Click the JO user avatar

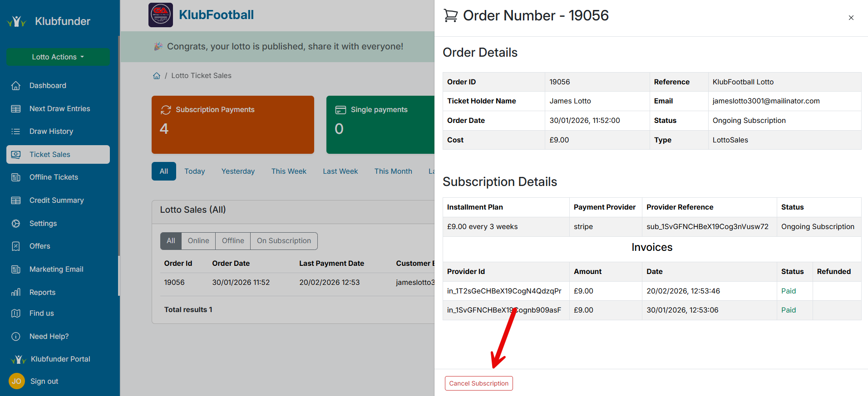pos(17,381)
